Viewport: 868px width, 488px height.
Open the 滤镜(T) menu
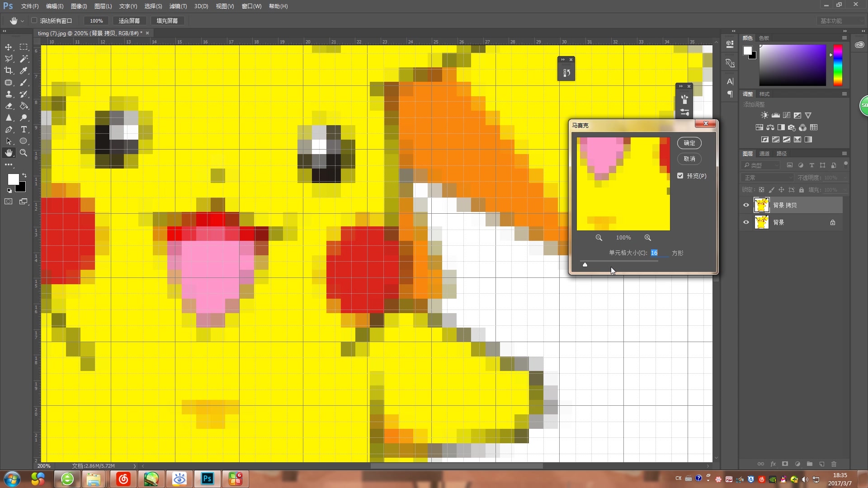(x=178, y=6)
